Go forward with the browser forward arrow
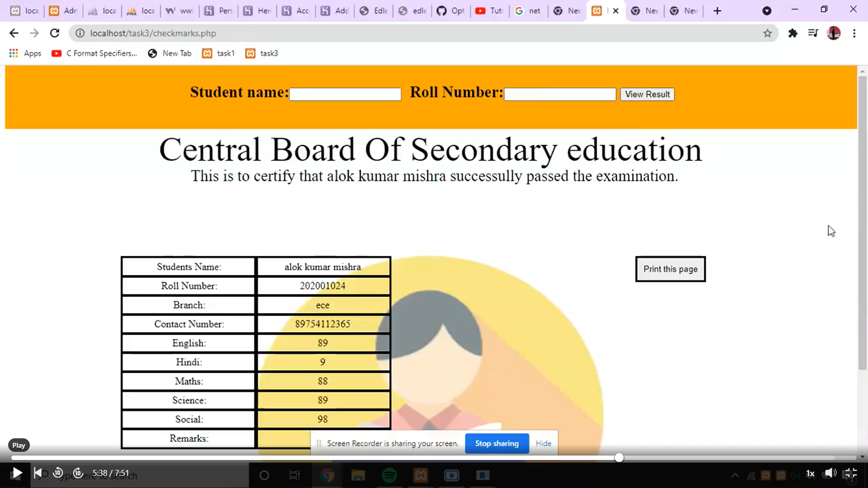The image size is (868, 488). (x=34, y=33)
